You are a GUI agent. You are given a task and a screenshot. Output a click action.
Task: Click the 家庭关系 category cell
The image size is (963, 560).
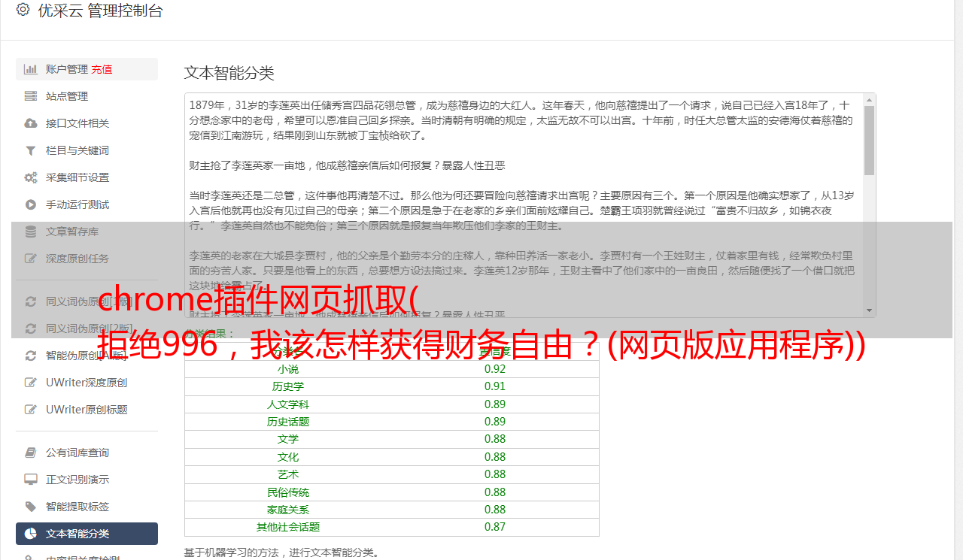pyautogui.click(x=287, y=510)
